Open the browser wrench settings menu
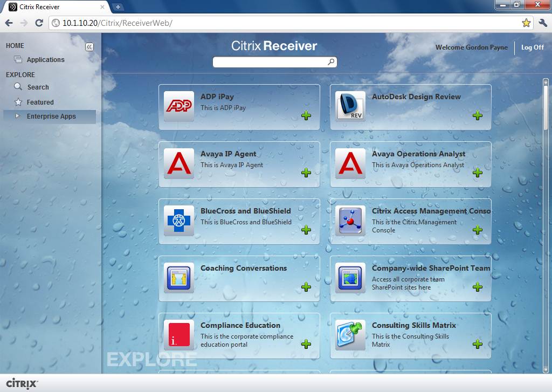552x392 pixels. click(543, 23)
